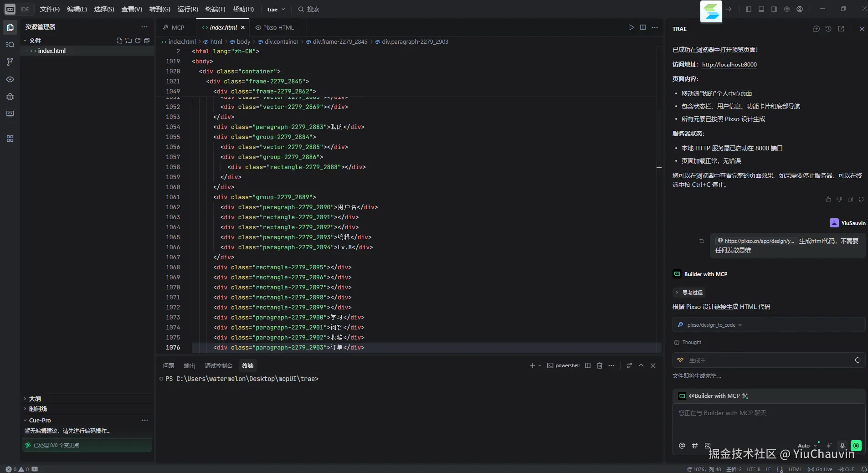Click the thumbs up feedback icon

point(828,199)
